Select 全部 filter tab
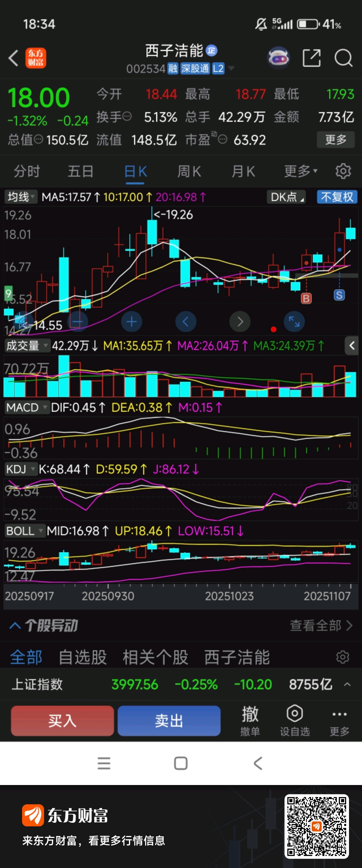 (x=26, y=657)
